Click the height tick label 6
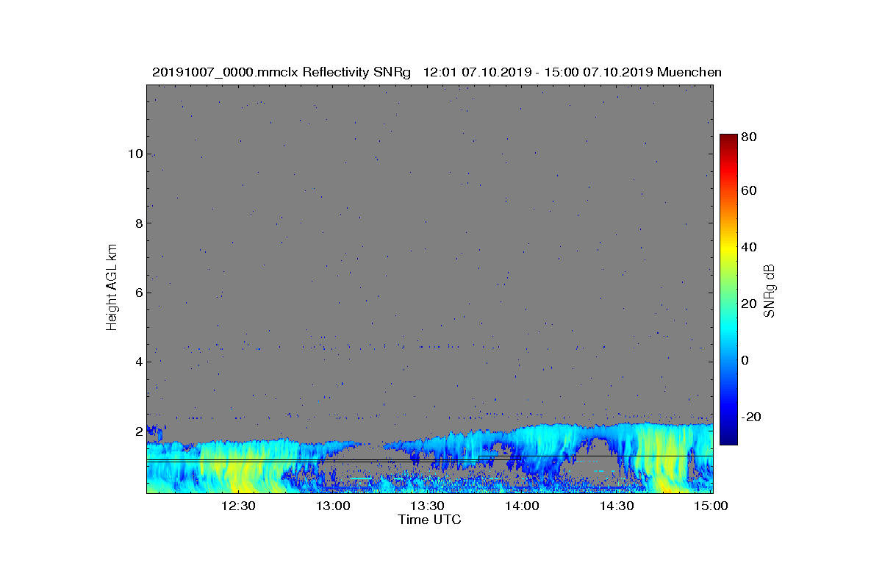Screen dimensions: 882x588 point(137,293)
